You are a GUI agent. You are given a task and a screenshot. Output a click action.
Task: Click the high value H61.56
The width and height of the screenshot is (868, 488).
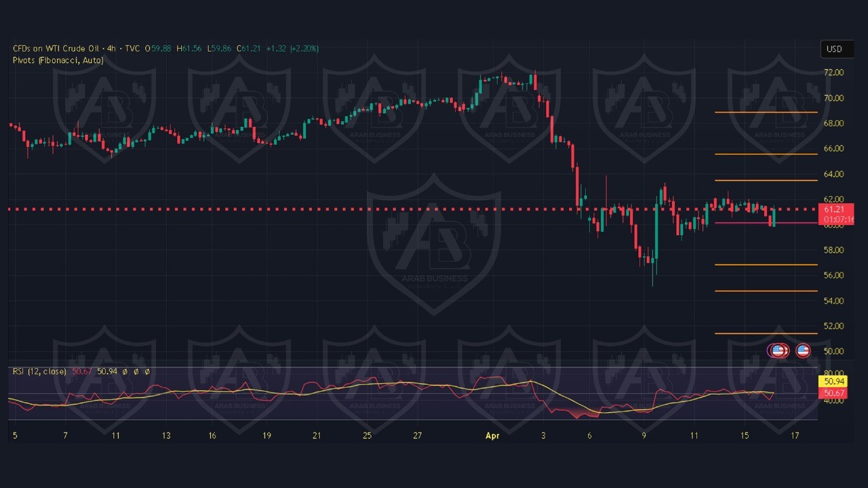(189, 49)
